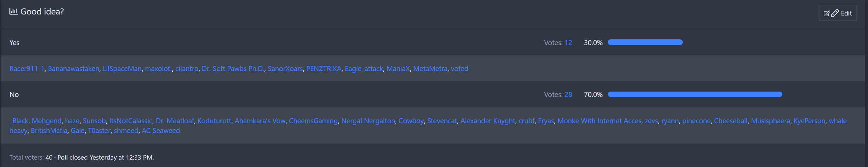Open the Yes vote count 12
Screen dimensions: 868x167
[568, 43]
